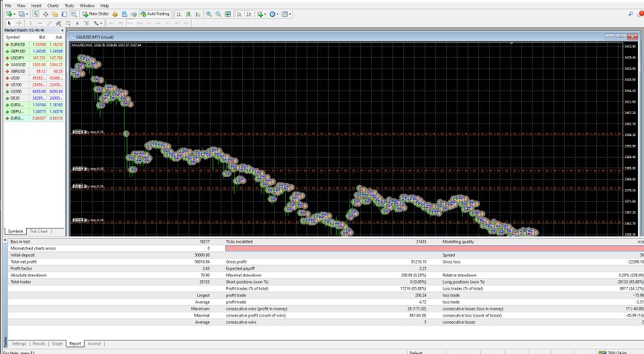644x354 pixels.
Task: Toggle the Market Watch panel button
Action: click(36, 14)
